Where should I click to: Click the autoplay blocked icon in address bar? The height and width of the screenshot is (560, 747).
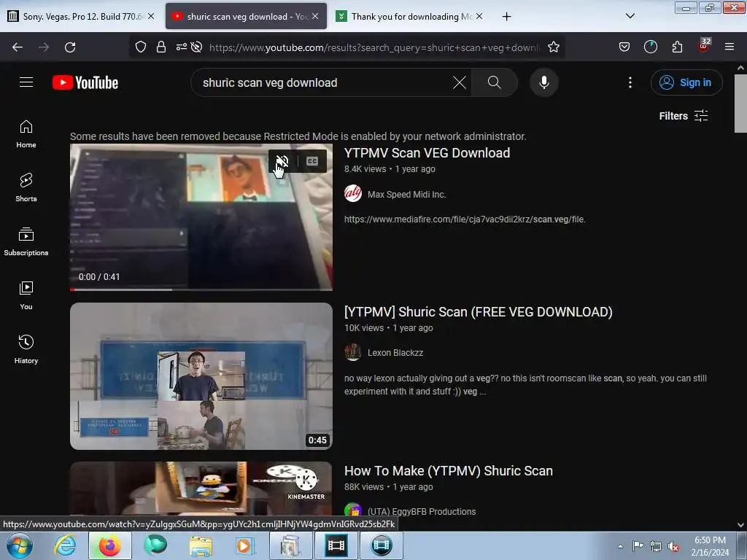196,47
